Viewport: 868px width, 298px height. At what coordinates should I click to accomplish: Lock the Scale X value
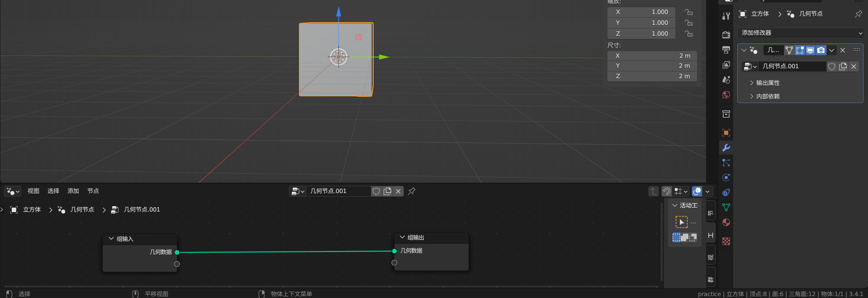pos(688,12)
